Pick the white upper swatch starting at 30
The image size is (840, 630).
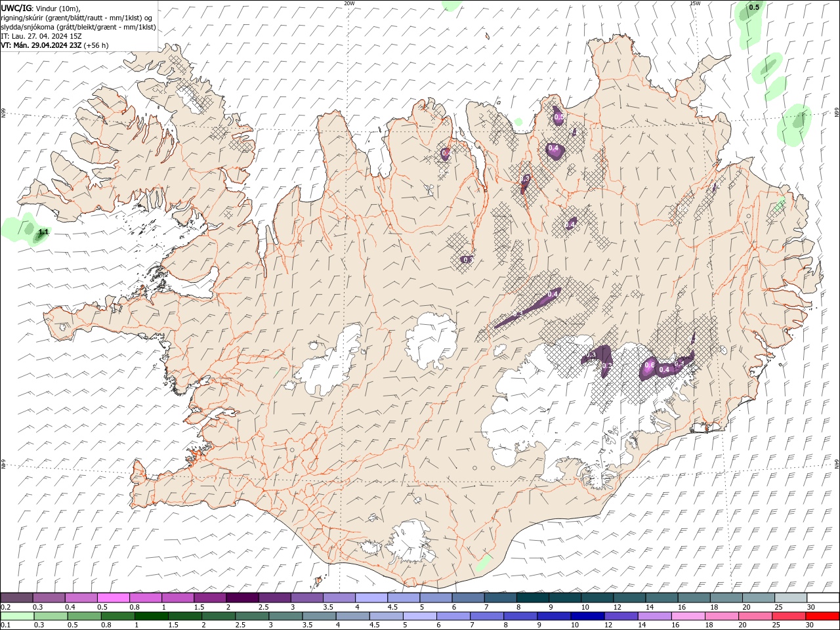823,598
